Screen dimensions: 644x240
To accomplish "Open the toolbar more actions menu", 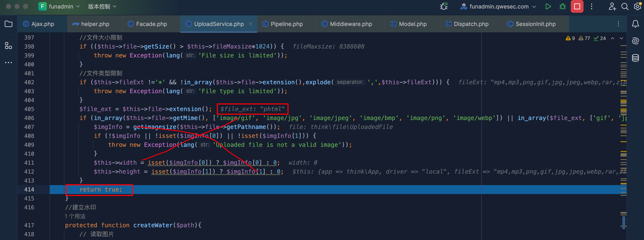I will (x=591, y=7).
